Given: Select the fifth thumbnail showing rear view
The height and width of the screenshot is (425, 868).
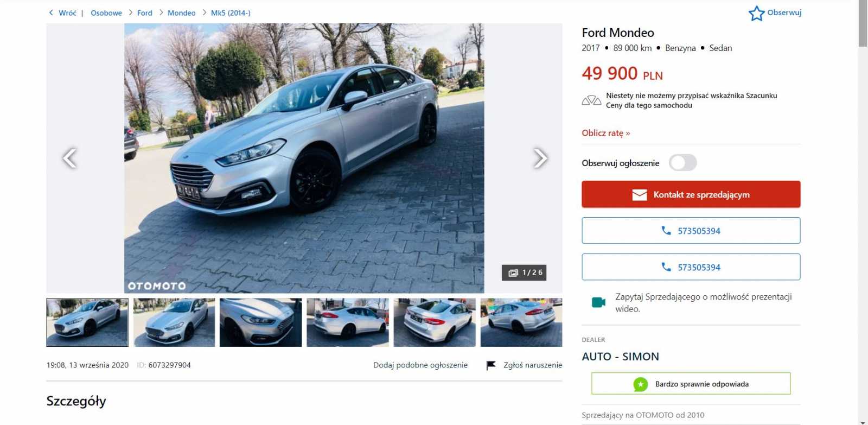Looking at the screenshot, I should (435, 322).
